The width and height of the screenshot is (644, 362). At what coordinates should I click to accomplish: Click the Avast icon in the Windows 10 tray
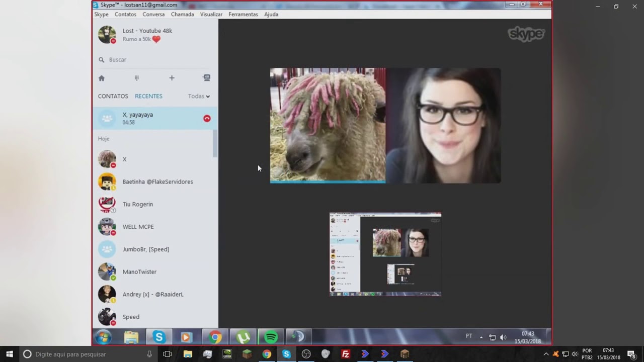coord(556,354)
